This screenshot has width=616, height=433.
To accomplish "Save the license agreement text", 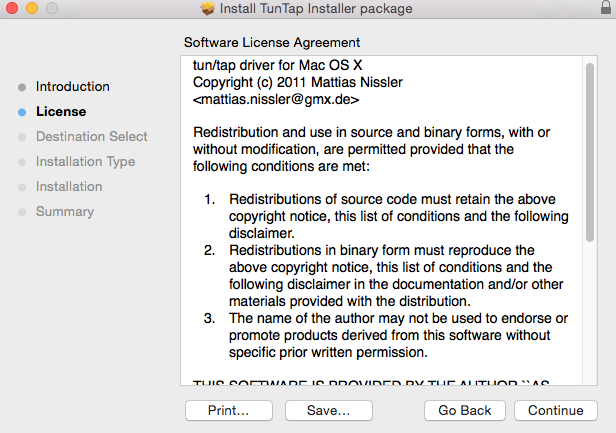I will (x=328, y=411).
